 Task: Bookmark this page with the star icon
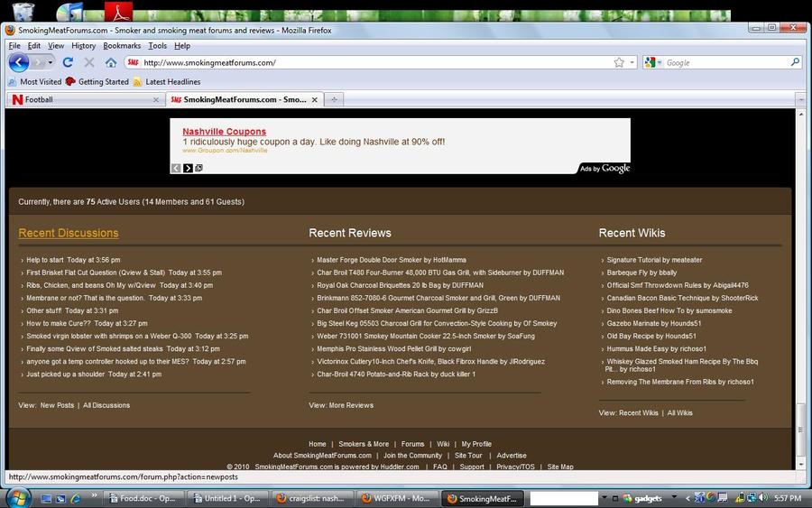(x=619, y=62)
